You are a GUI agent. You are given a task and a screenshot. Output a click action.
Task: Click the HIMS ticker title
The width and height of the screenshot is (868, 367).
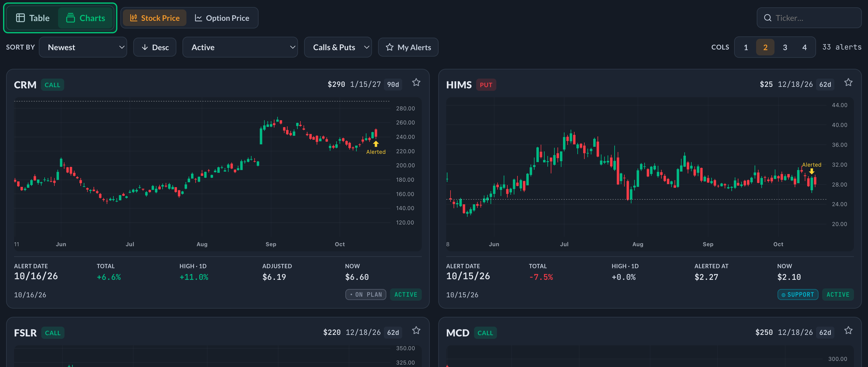459,85
